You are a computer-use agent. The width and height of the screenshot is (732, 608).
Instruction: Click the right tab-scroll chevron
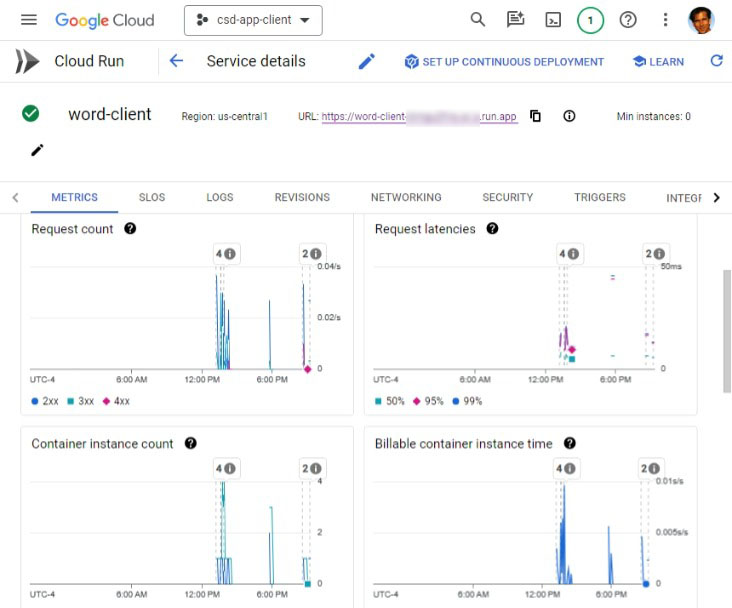[717, 198]
